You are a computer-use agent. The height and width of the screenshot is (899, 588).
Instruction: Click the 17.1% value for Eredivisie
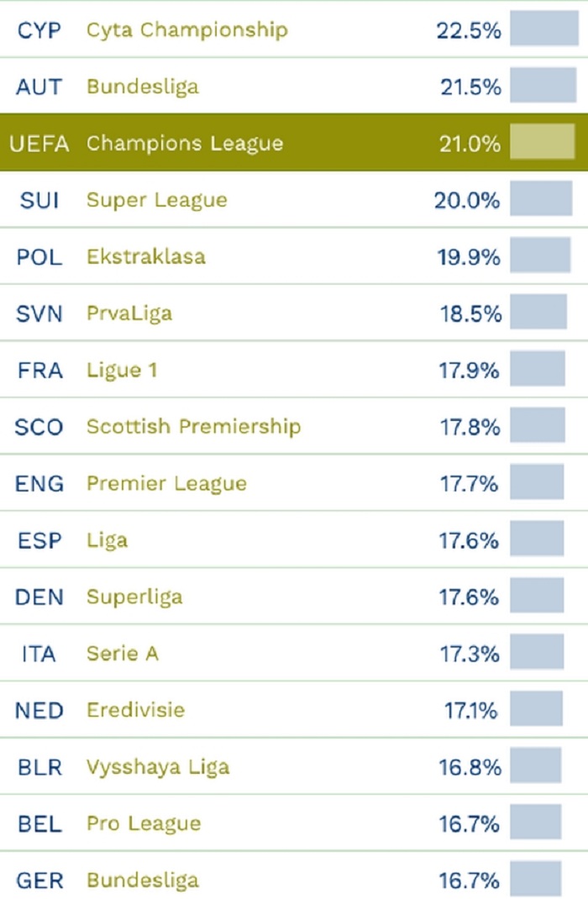pyautogui.click(x=472, y=710)
